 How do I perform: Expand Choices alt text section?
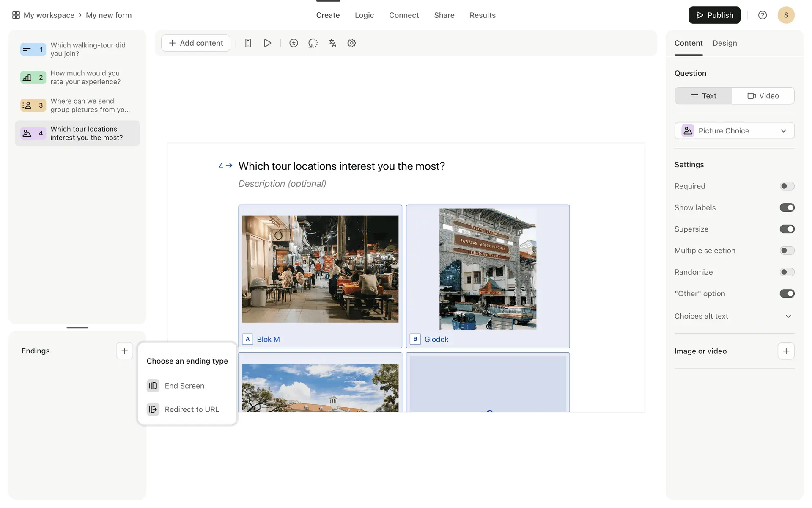pos(788,316)
